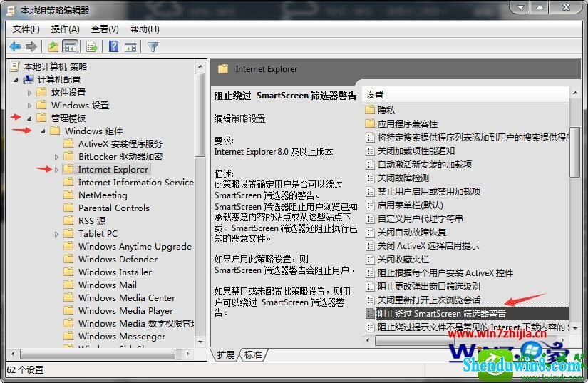The width and height of the screenshot is (588, 383).
Task: Click the policy icon beside 启用菜单栏(默认)
Action: tap(370, 205)
